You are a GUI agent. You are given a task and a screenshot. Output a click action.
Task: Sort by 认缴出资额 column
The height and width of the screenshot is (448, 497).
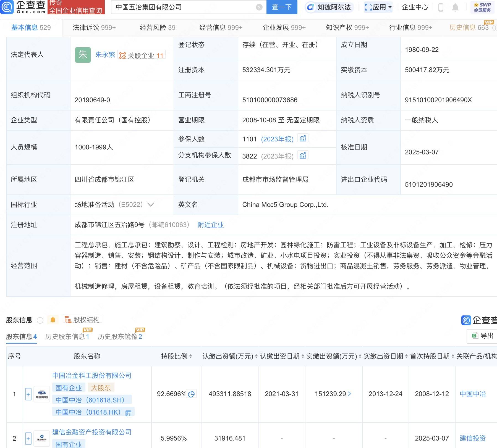point(256,356)
